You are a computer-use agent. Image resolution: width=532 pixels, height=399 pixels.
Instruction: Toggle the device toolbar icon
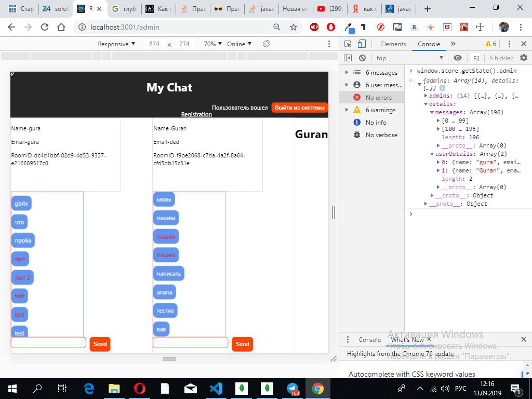[x=362, y=44]
